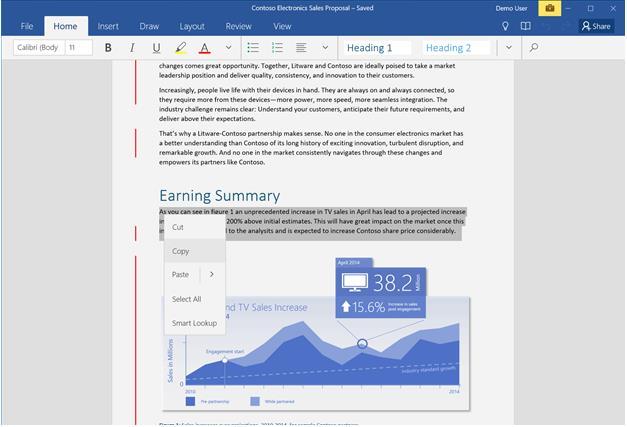Apply red font color
Screen dimensions: 627x427
click(204, 48)
